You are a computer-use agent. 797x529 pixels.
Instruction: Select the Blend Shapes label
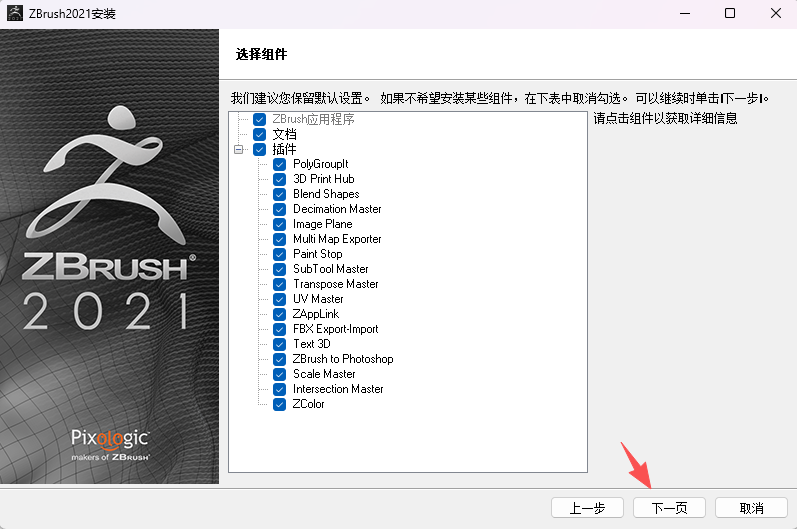pos(326,194)
